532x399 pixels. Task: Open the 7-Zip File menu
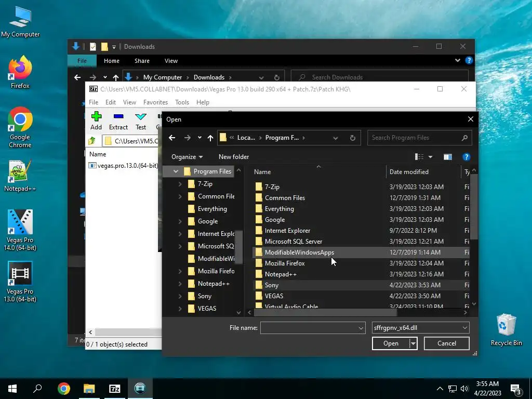point(94,102)
